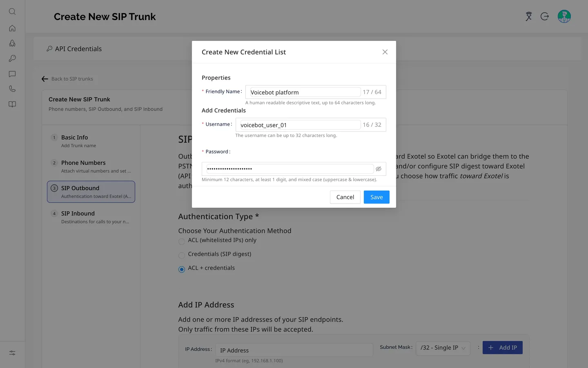This screenshot has width=588, height=368.
Task: Cancel the credential list dialog
Action: 345,197
